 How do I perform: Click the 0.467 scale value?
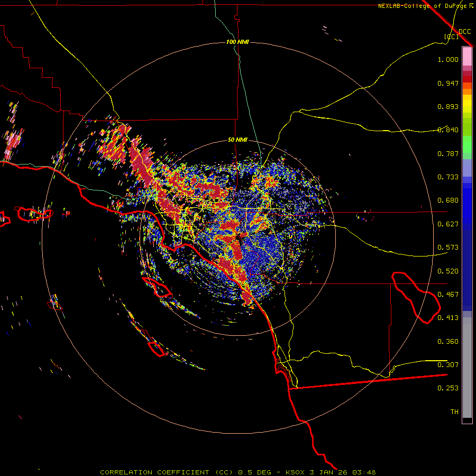click(448, 295)
